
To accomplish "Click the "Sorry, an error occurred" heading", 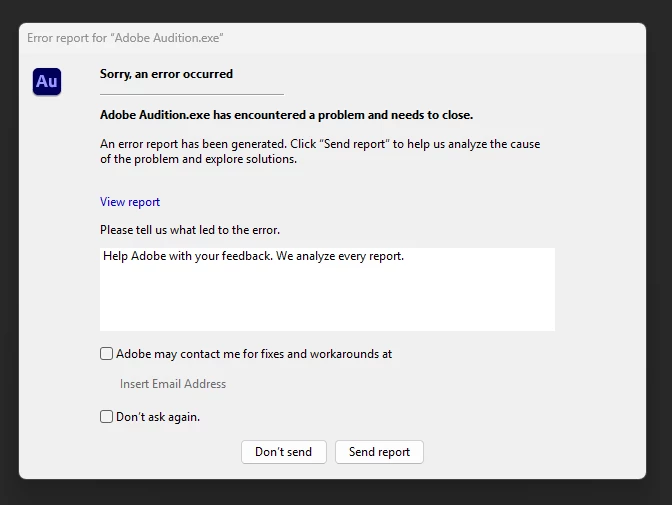I will click(x=166, y=74).
